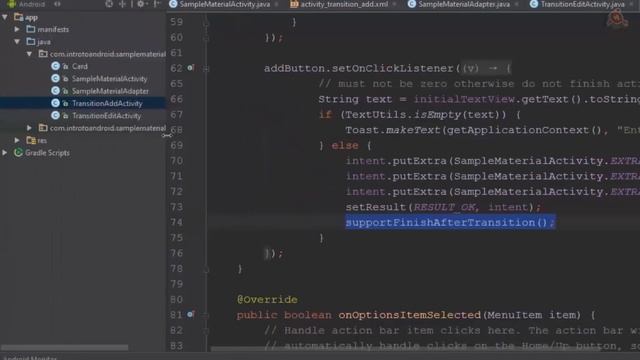The width and height of the screenshot is (640, 360).
Task: Expand Gradle Scripts node
Action: [5, 153]
